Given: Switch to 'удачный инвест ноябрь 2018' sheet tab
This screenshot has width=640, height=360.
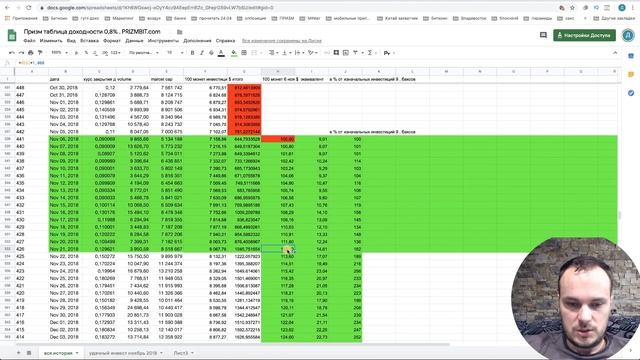Looking at the screenshot, I should (x=123, y=353).
